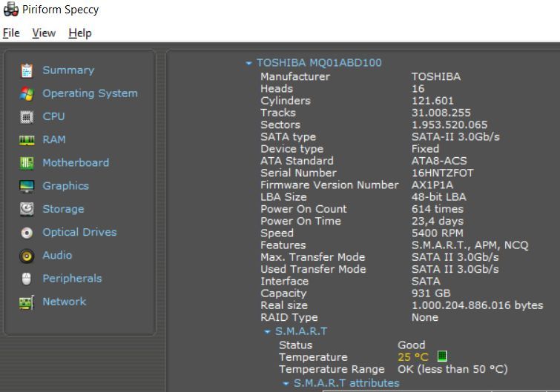Click the CPU chip icon
This screenshot has width=560, height=392.
27,117
